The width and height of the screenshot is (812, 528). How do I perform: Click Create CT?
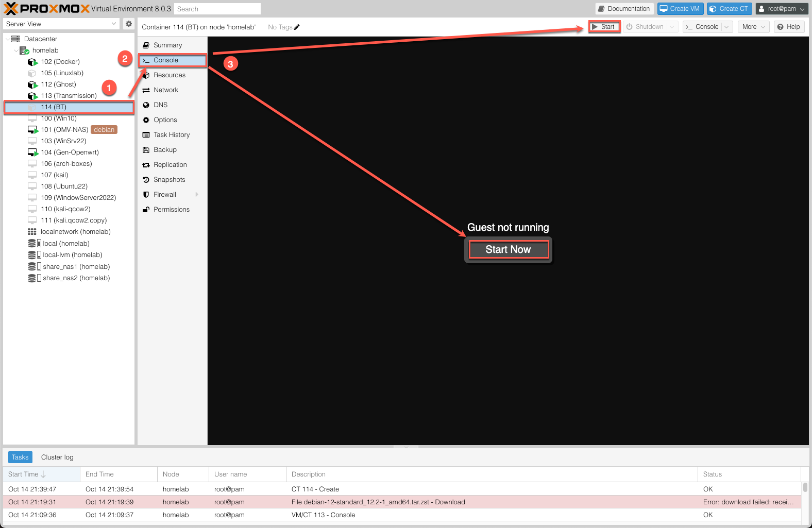tap(729, 9)
